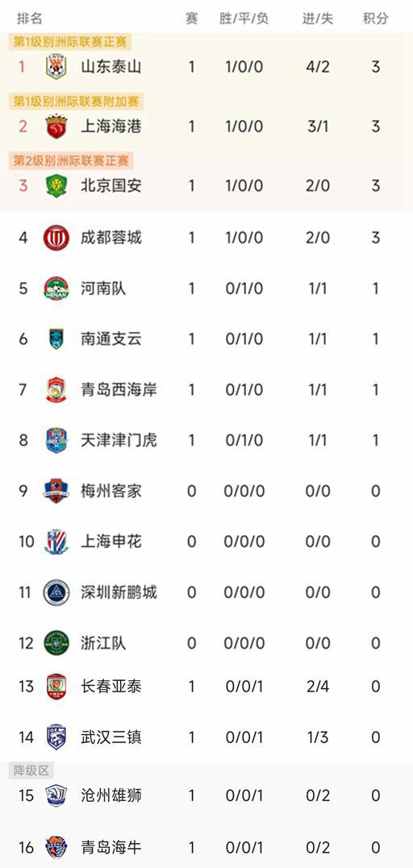Viewport: 413px width, 868px height.
Task: Open the 天津津门虎 team badge
Action: pos(56,440)
